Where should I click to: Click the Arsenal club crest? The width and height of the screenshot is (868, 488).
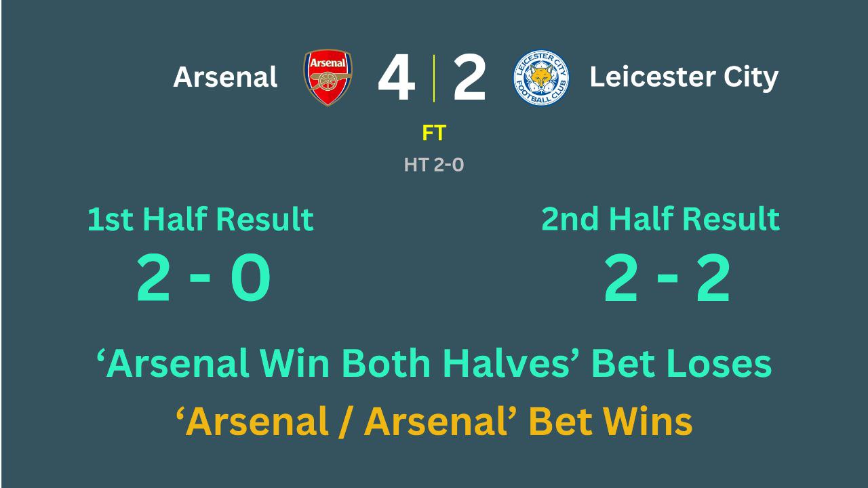tap(328, 77)
